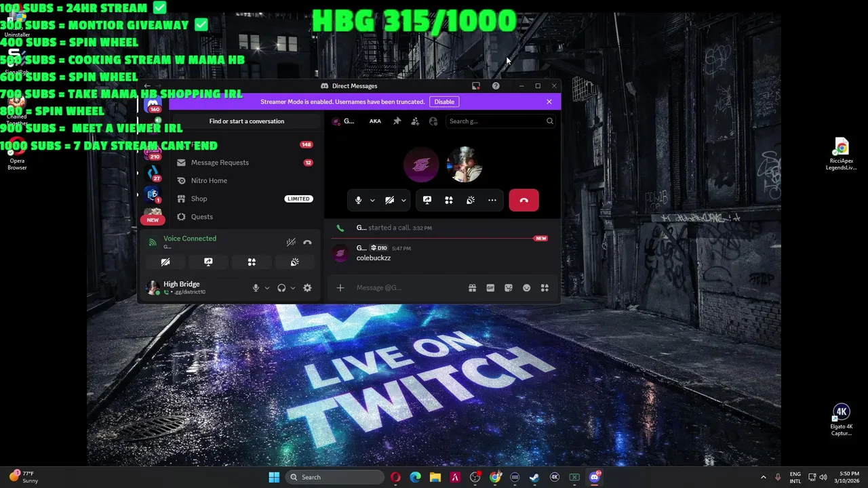868x488 pixels.
Task: Open the Discord inbox icon
Action: pyautogui.click(x=476, y=86)
